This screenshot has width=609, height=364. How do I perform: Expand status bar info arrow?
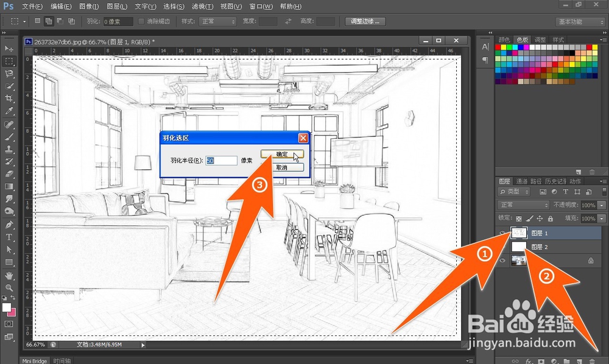pyautogui.click(x=143, y=345)
